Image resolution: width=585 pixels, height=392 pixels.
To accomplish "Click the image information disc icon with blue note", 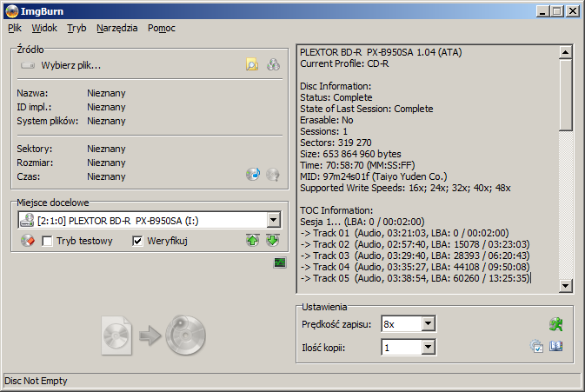I will tap(253, 174).
